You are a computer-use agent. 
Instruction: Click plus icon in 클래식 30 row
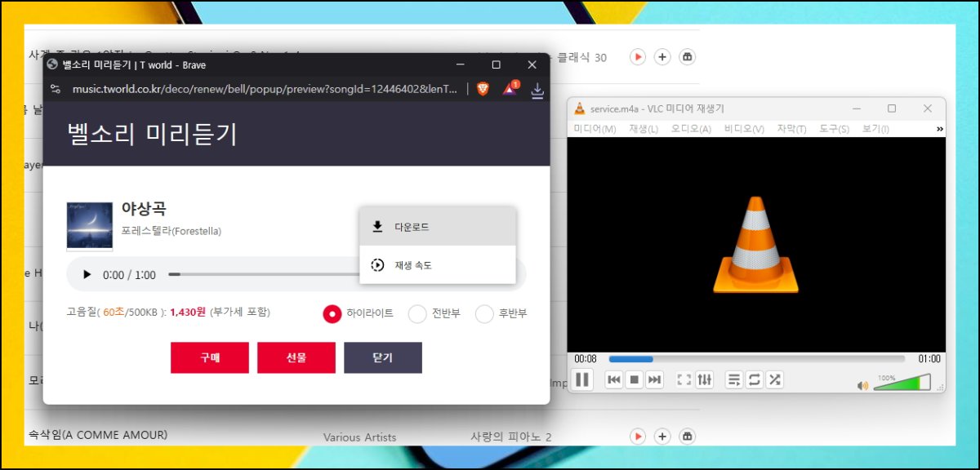click(663, 57)
